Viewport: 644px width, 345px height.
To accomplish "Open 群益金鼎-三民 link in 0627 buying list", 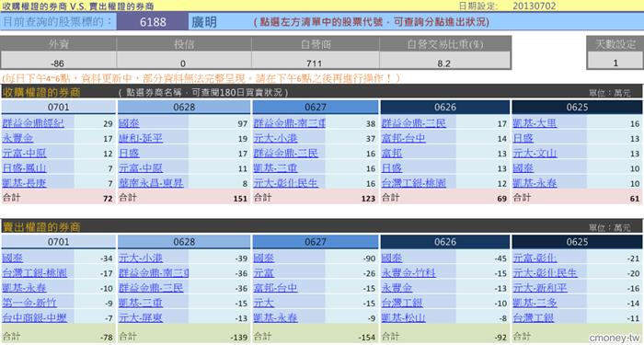I will (x=286, y=154).
